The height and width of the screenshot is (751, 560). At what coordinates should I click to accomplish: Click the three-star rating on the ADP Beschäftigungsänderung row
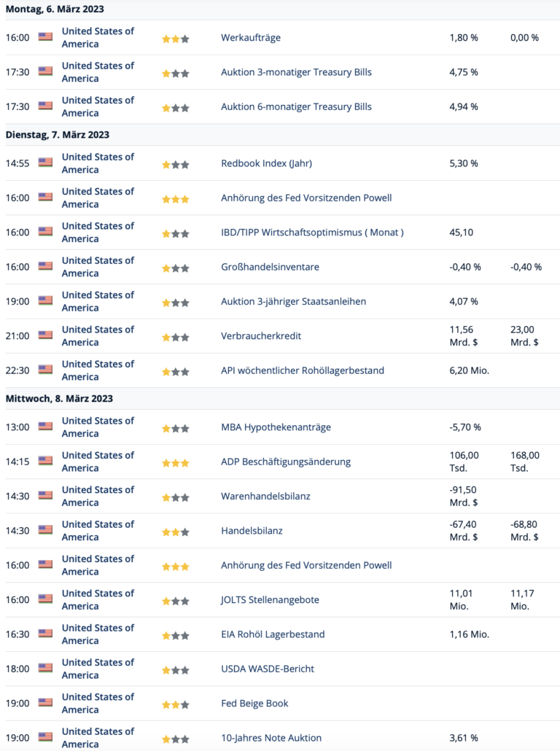pyautogui.click(x=175, y=463)
